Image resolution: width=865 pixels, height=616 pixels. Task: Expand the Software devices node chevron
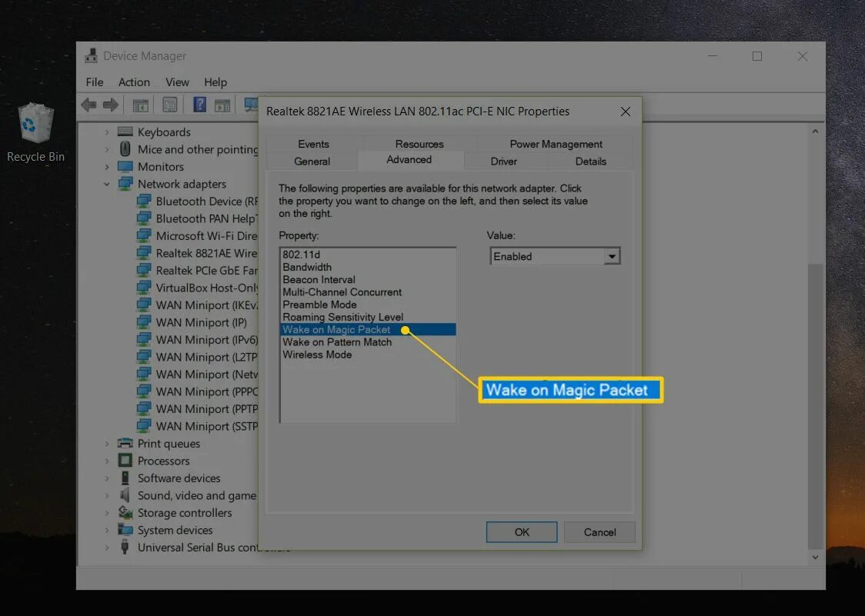106,478
